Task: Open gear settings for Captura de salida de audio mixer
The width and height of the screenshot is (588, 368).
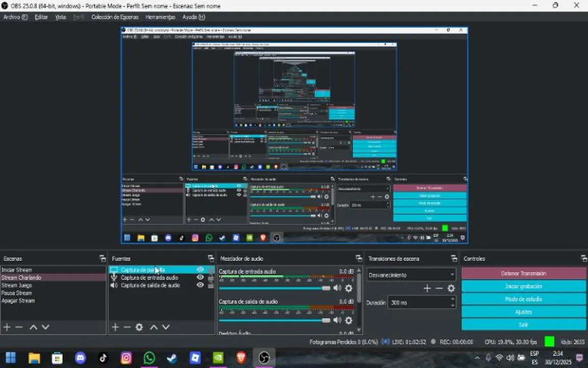Action: (x=349, y=320)
